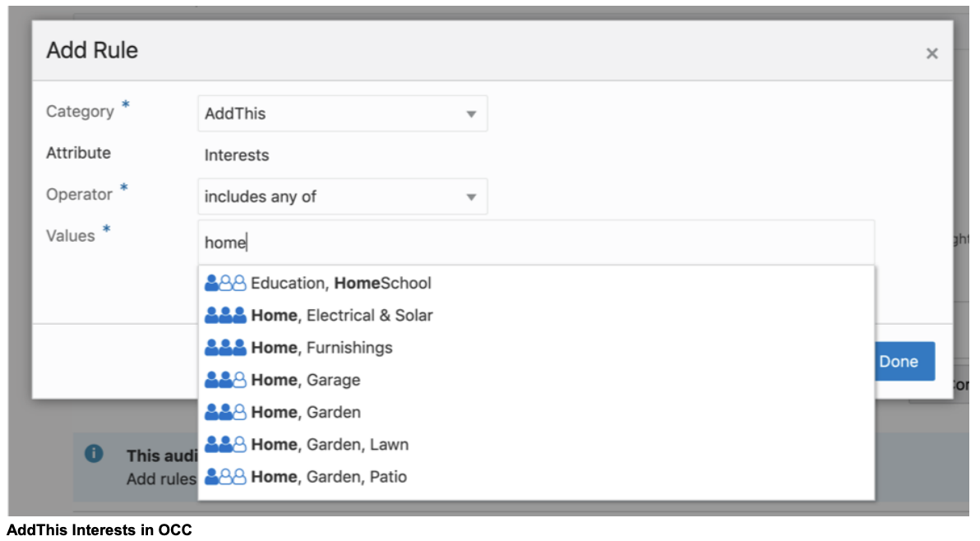Image resolution: width=980 pixels, height=541 pixels.
Task: Choose 'Home, Furnishings' from suggestions
Action: (536, 348)
